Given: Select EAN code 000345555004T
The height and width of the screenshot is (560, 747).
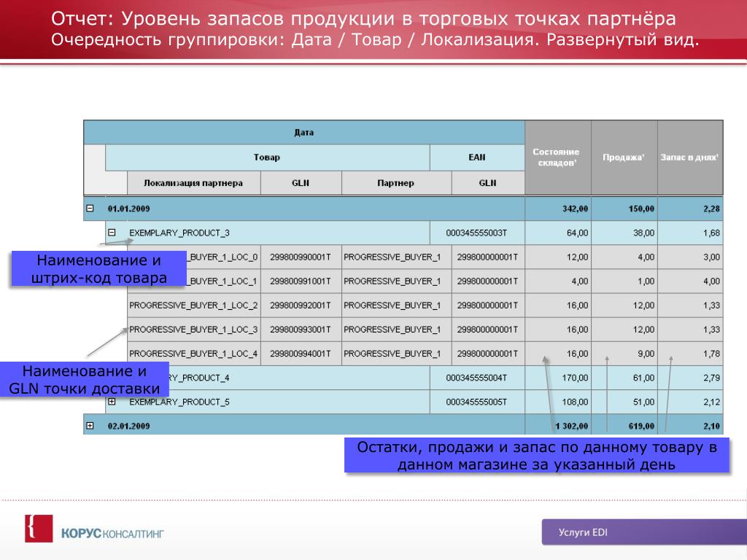Looking at the screenshot, I should pos(476,378).
